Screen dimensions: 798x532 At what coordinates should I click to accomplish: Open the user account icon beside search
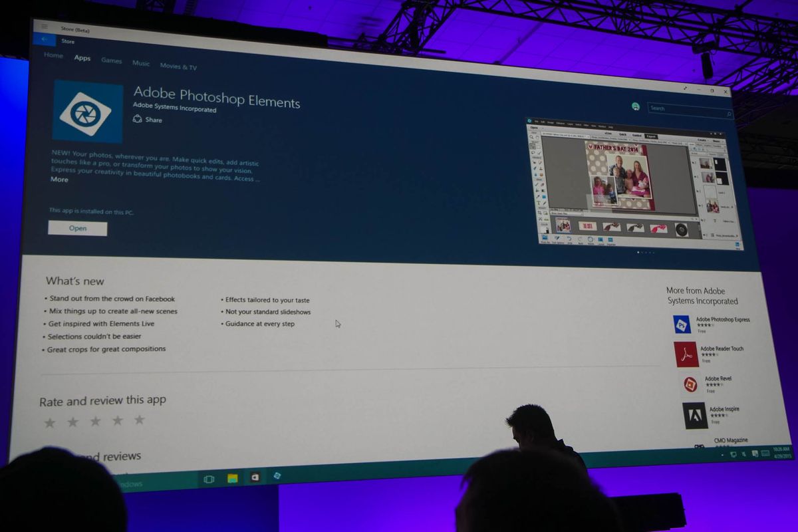(636, 106)
